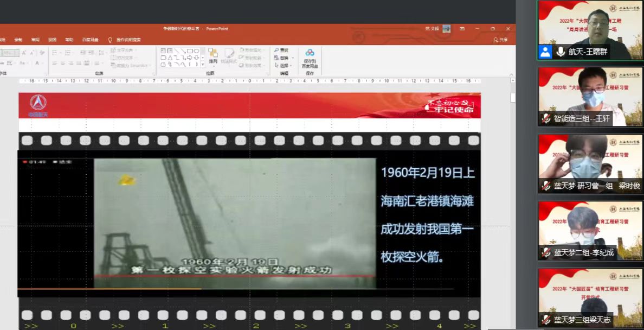Toggle microphone icon for 航天-王曙群
Screen dimensions: 644x330
click(561, 52)
